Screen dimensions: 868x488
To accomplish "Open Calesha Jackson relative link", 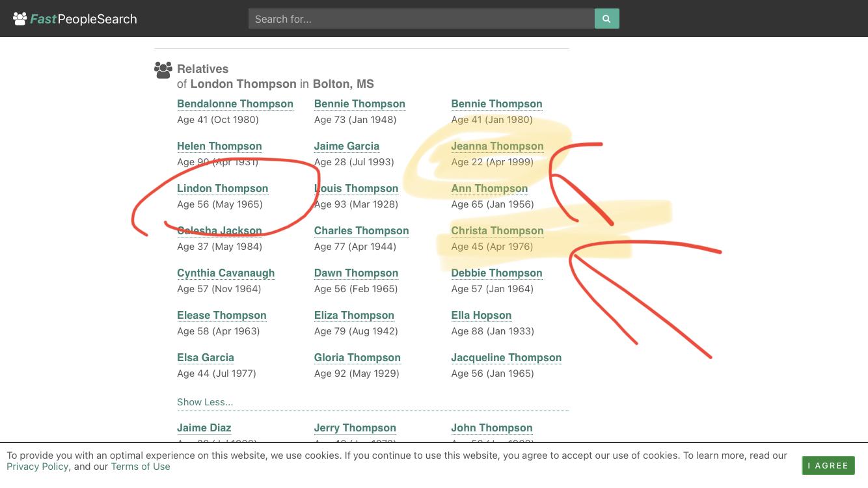I will tap(219, 231).
